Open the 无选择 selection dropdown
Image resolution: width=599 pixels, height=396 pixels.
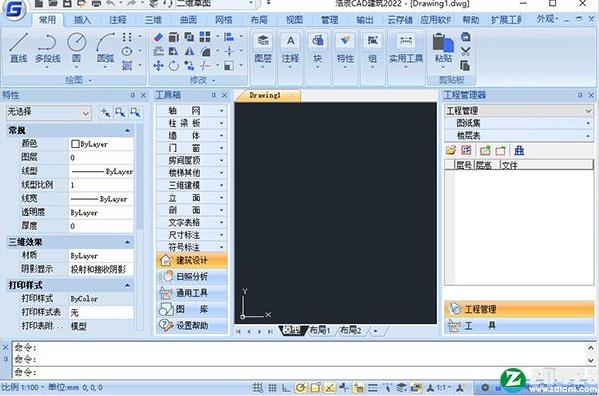point(49,112)
